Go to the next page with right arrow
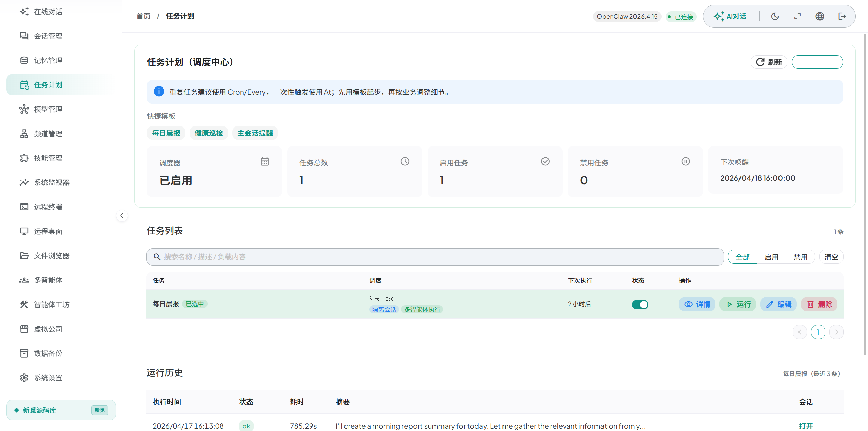868x431 pixels. pos(836,332)
